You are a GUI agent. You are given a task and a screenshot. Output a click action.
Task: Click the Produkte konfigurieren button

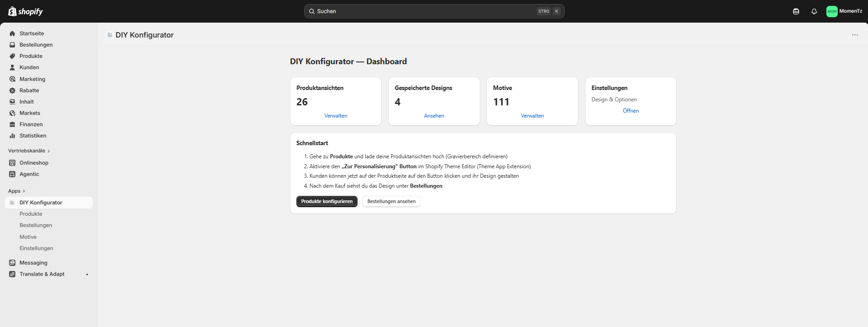327,201
